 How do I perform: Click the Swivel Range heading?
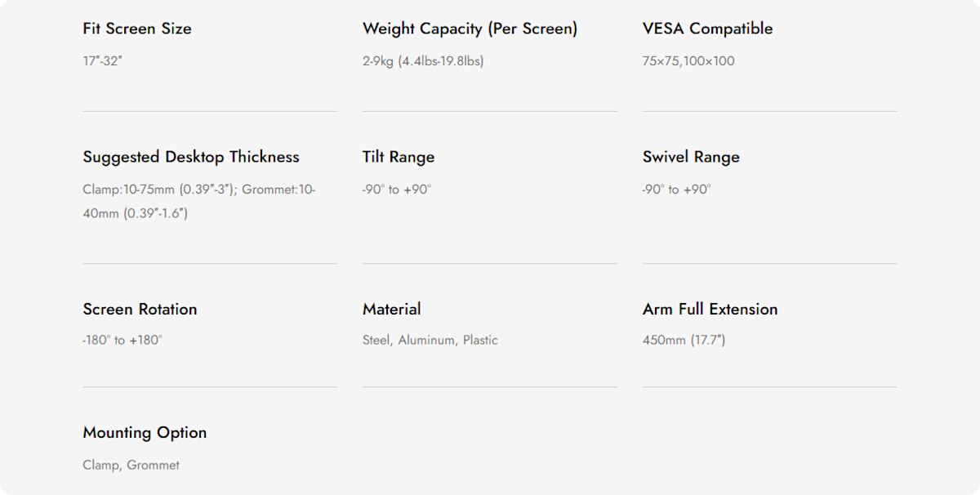[691, 157]
